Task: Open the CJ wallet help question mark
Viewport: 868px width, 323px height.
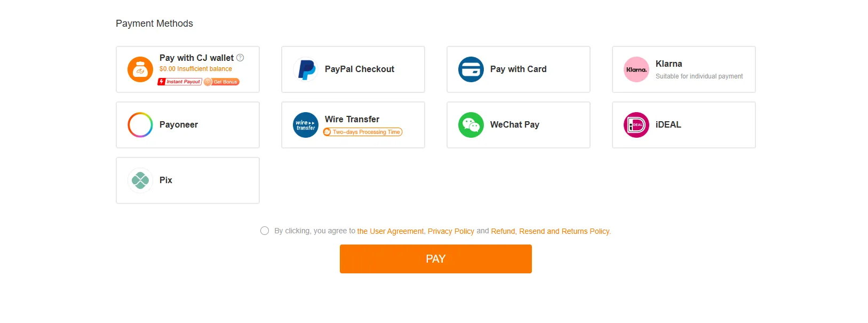Action: tap(240, 58)
